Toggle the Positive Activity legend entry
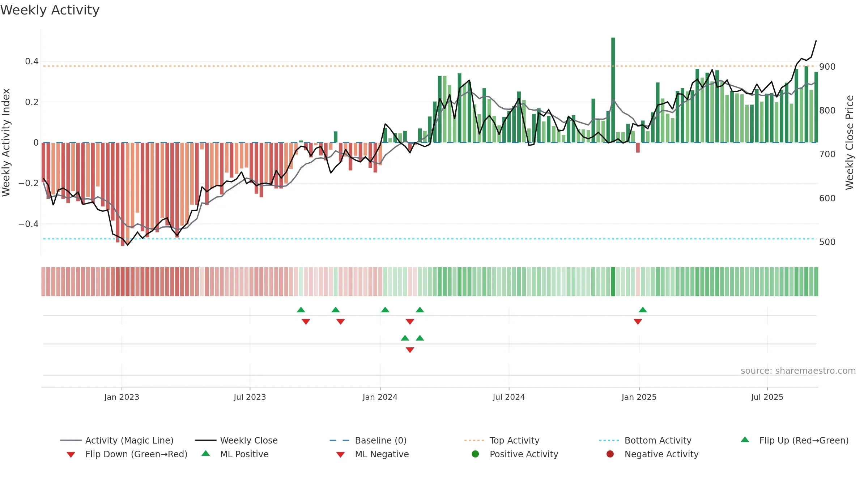The height and width of the screenshot is (488, 868). 515,454
